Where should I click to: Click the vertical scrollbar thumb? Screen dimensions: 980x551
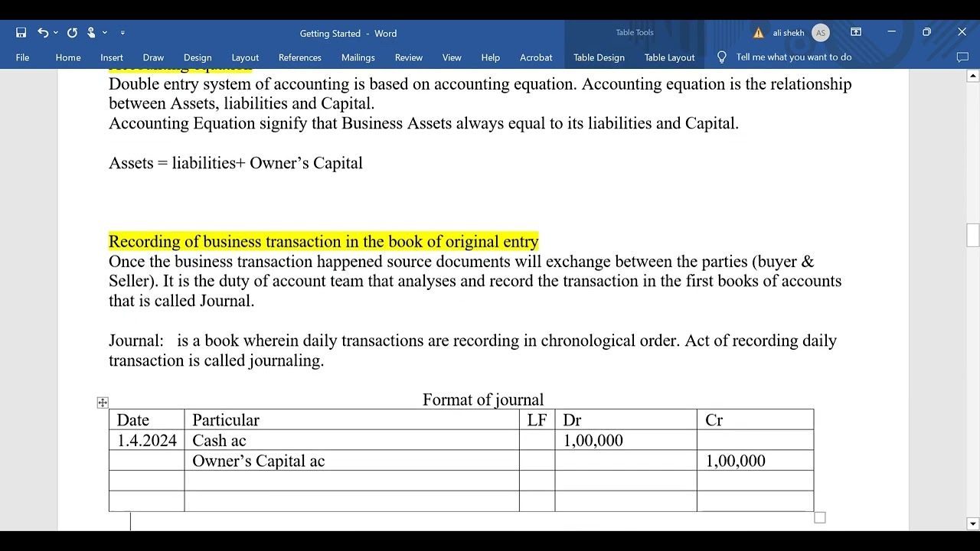(973, 235)
